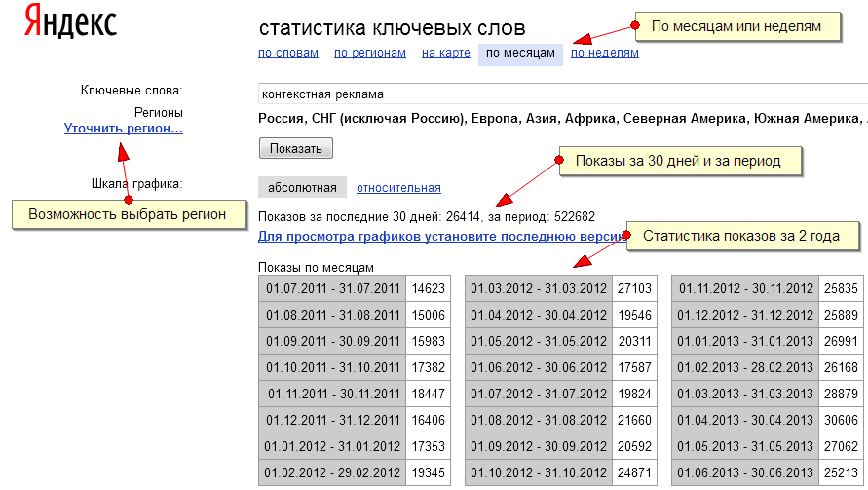The height and width of the screenshot is (490, 868).
Task: Select value 17353 cell
Action: click(429, 446)
